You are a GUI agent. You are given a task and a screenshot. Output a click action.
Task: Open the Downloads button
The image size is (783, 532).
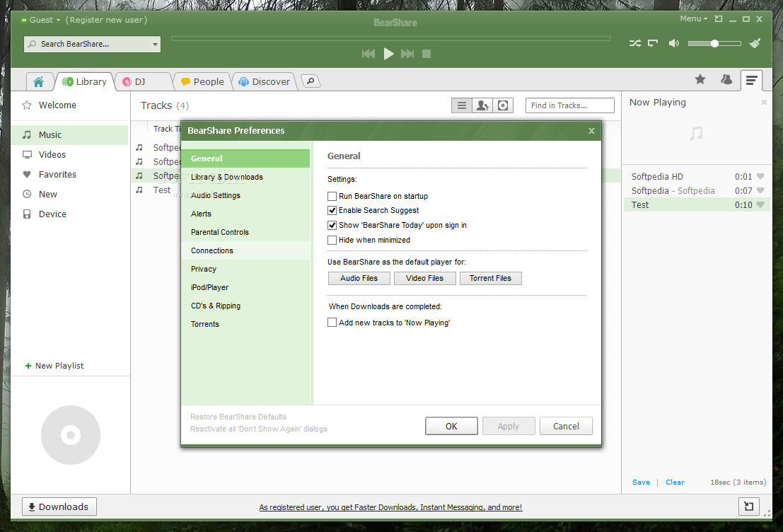(59, 507)
